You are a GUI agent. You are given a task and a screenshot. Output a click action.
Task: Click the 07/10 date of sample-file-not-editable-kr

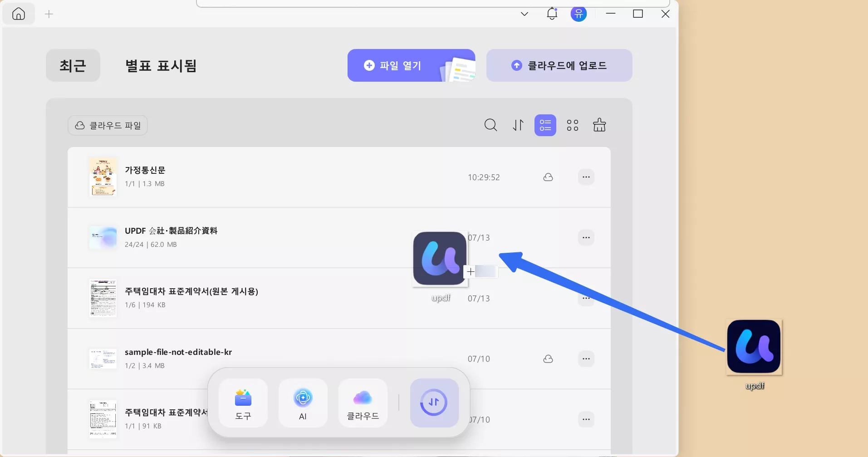pos(479,359)
